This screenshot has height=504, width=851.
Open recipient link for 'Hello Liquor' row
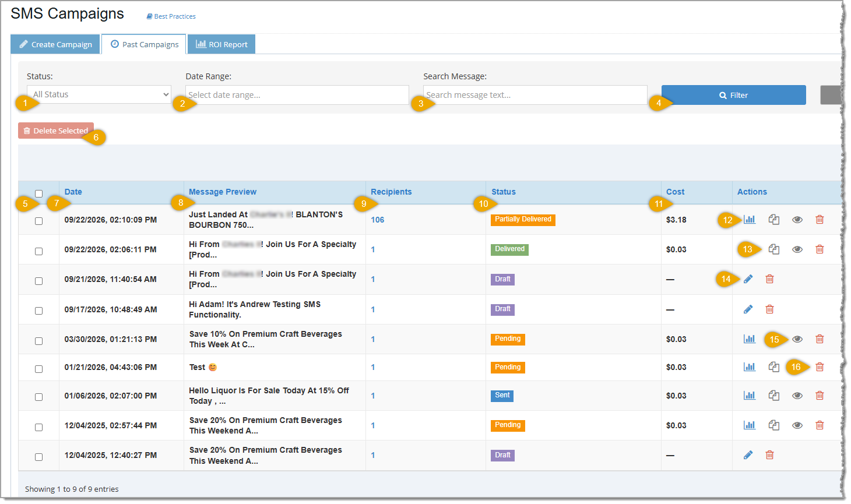tap(373, 396)
